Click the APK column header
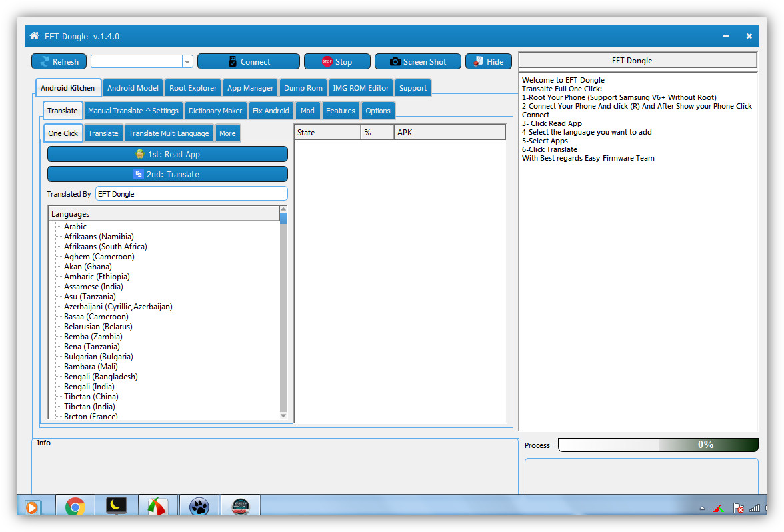Viewport: 784px width, 532px height. pyautogui.click(x=449, y=133)
